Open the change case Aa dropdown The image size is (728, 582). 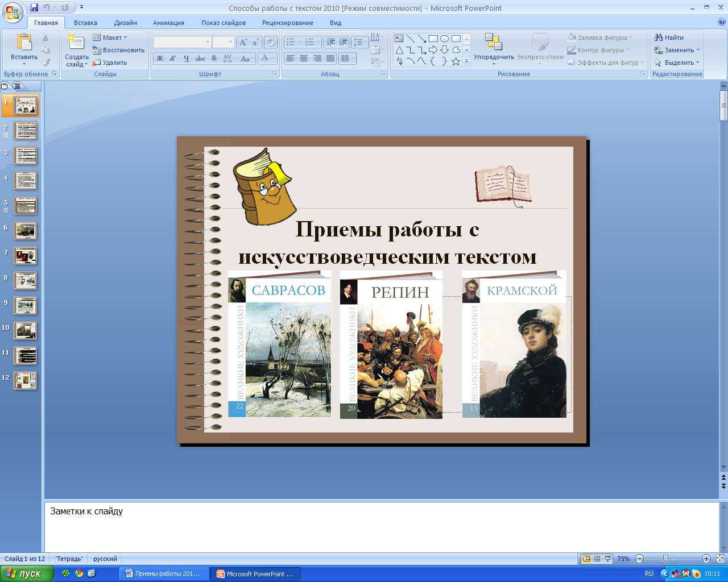point(247,58)
